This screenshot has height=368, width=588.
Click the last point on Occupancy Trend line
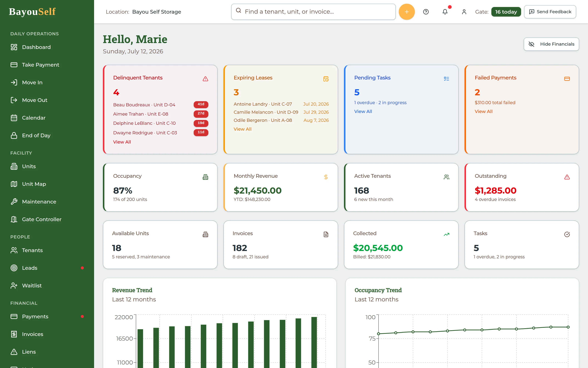pyautogui.click(x=568, y=327)
